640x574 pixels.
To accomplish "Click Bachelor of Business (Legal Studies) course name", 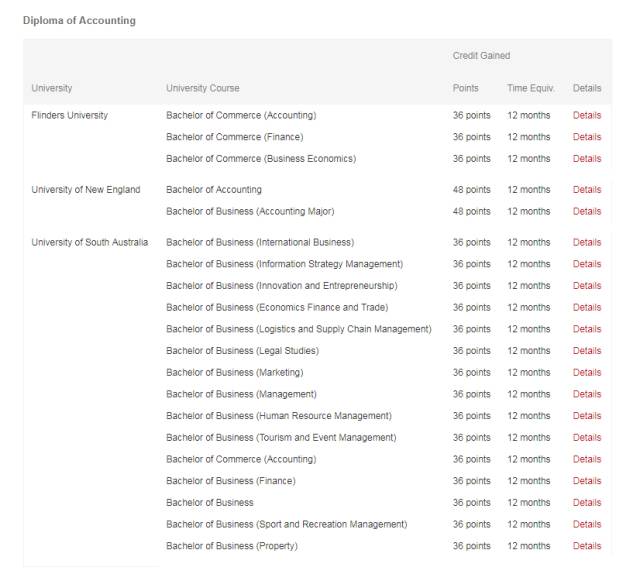I will 242,351.
